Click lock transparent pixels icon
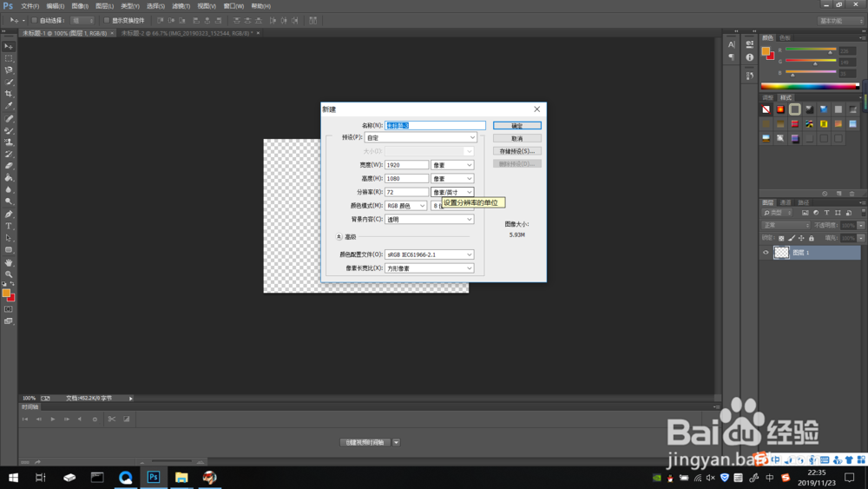 click(x=781, y=238)
